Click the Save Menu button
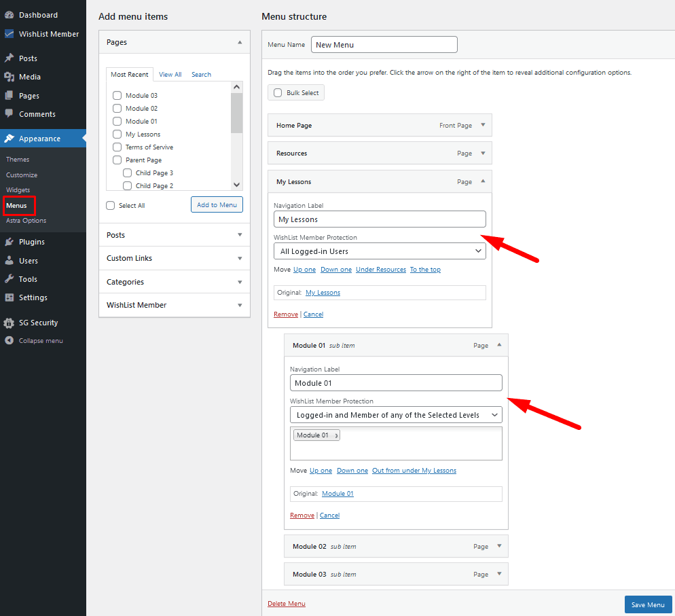Screen dimensions: 675x616 coord(648,605)
